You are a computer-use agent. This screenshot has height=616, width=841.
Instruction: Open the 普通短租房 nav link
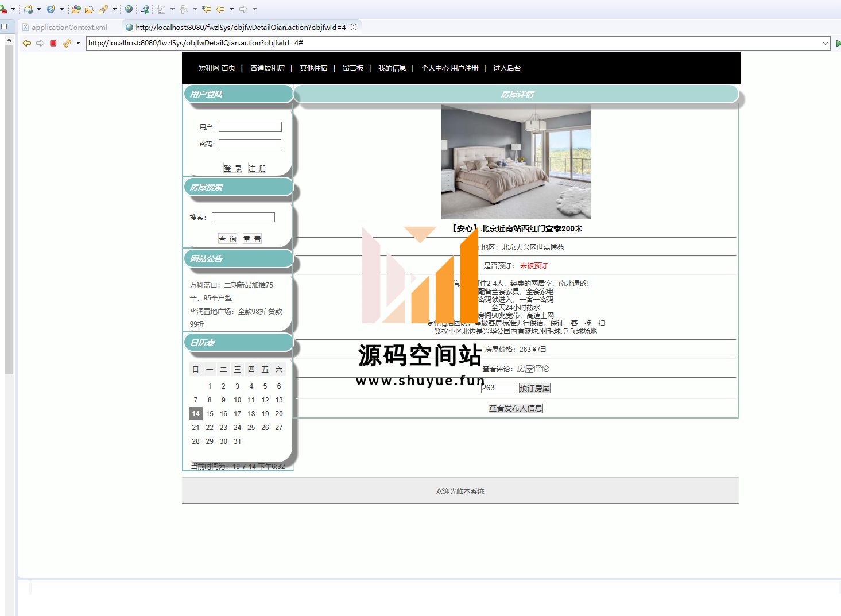(268, 68)
